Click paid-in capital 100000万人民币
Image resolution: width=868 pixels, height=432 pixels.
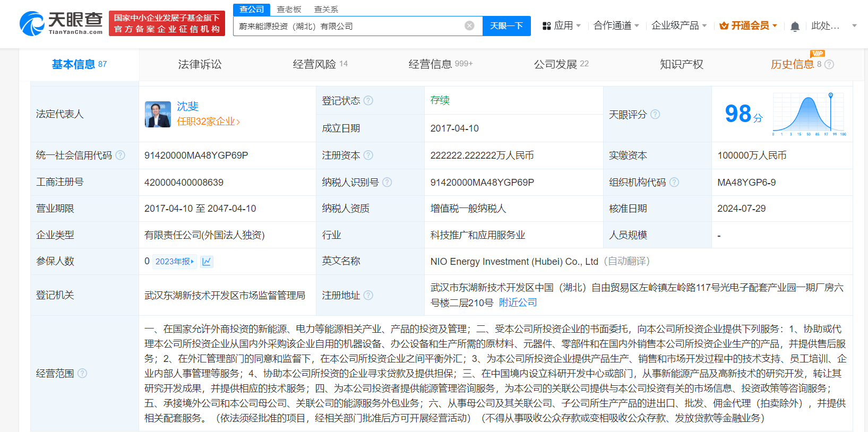(752, 155)
